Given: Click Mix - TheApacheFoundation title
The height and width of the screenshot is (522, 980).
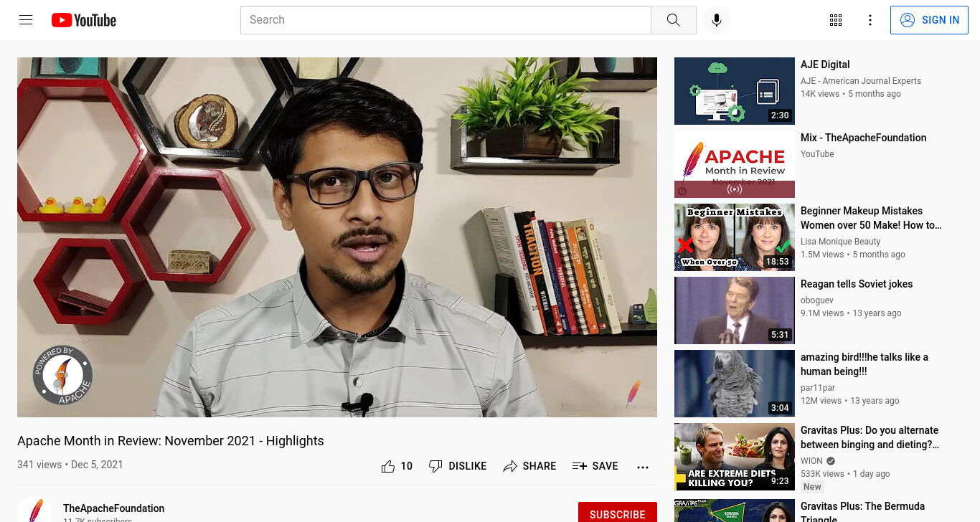Looking at the screenshot, I should (x=864, y=138).
